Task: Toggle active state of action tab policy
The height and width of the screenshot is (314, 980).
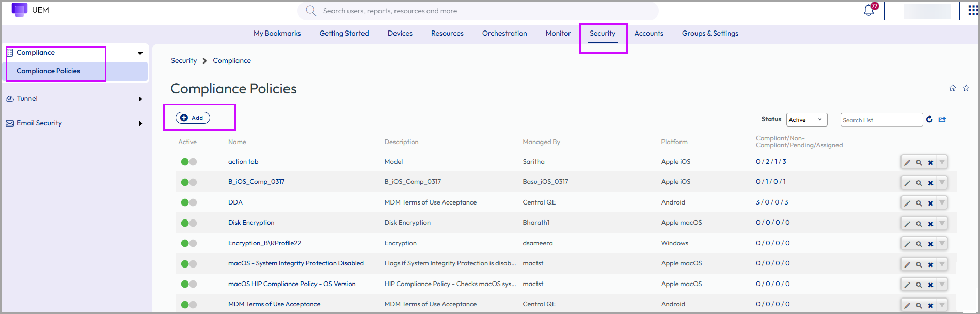Action: click(188, 162)
